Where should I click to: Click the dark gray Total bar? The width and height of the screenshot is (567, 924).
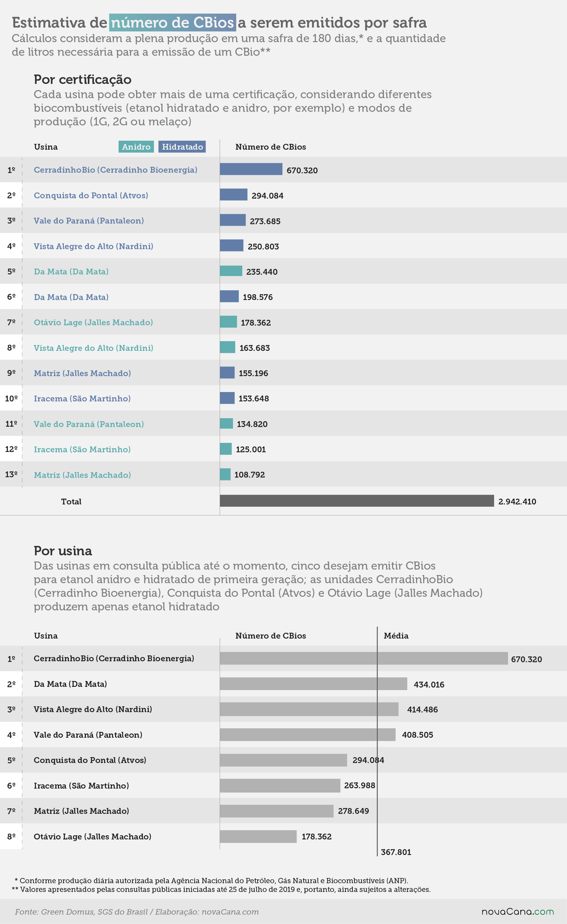pos(357,501)
